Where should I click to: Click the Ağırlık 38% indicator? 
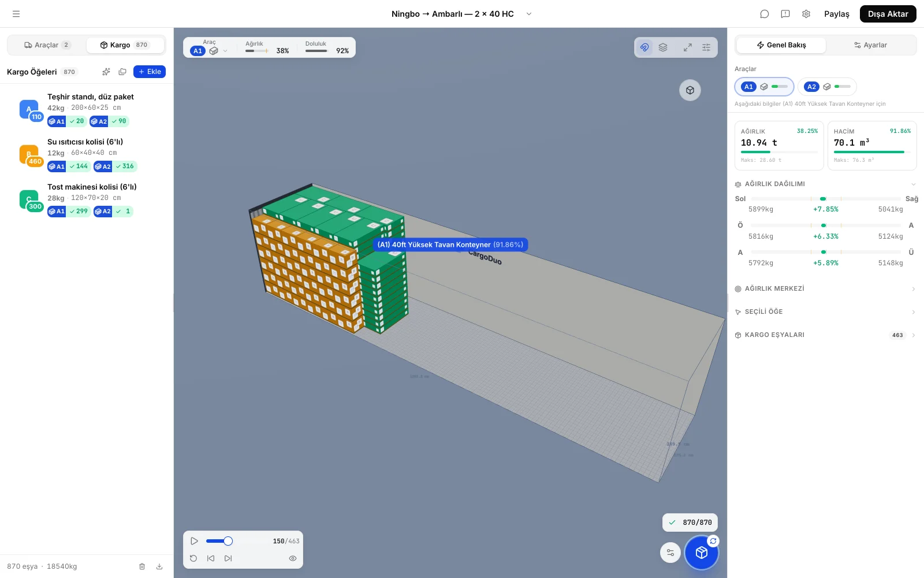267,47
